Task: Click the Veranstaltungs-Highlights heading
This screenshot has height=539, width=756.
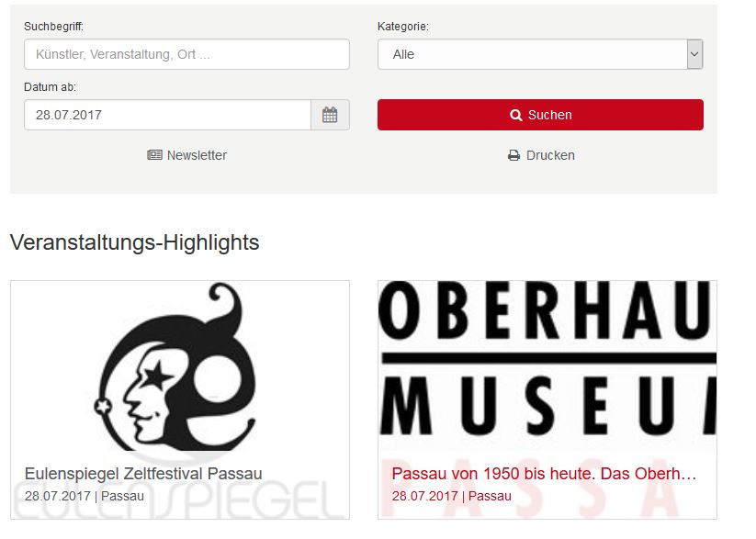Action: point(134,242)
